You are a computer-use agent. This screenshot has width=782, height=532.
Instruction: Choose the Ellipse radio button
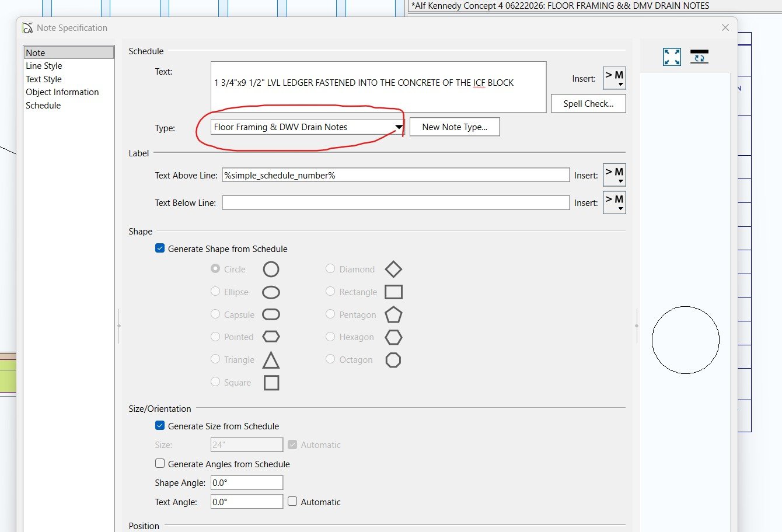(x=215, y=291)
